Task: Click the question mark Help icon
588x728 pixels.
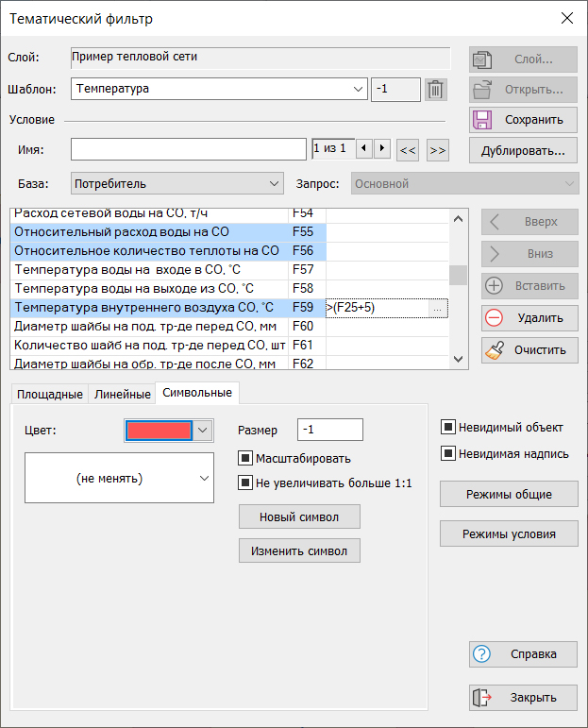Action: click(x=482, y=654)
